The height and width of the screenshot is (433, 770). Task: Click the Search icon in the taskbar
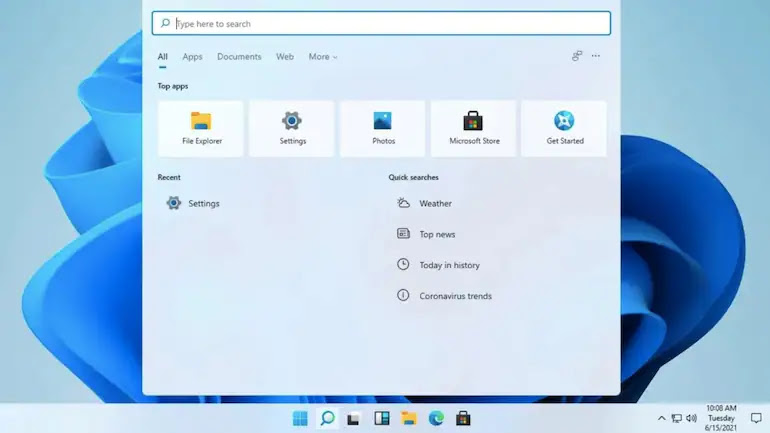328,418
